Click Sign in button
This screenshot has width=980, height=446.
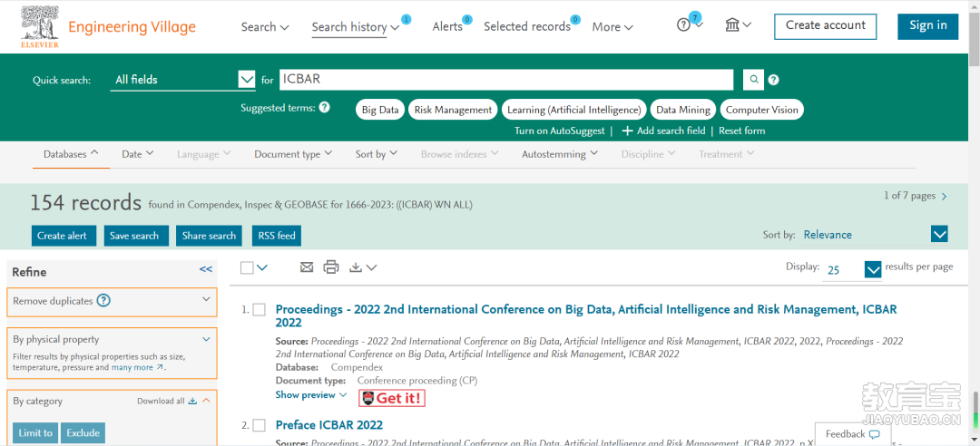(x=928, y=26)
